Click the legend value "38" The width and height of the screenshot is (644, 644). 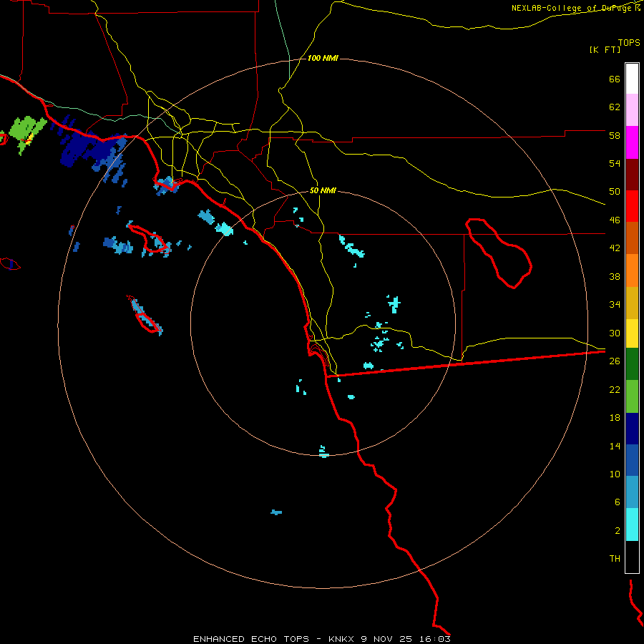click(615, 276)
